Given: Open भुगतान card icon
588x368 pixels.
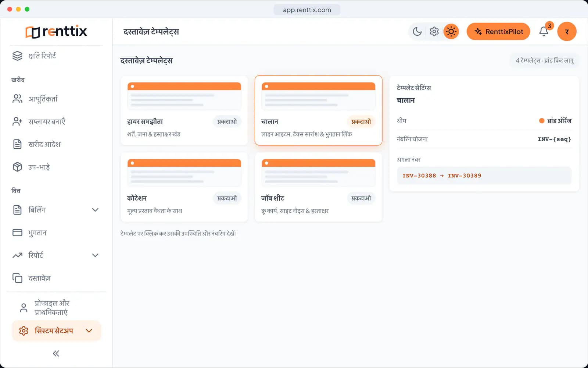Looking at the screenshot, I should click(x=17, y=233).
